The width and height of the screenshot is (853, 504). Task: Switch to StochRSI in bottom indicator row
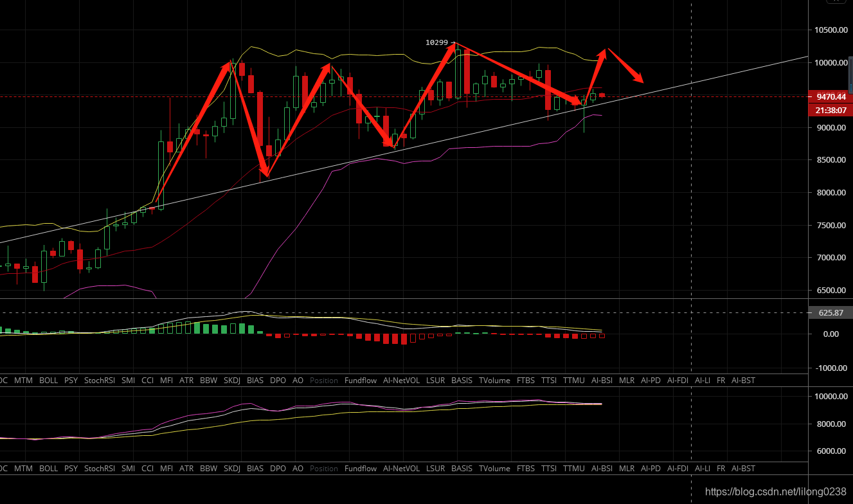pyautogui.click(x=100, y=469)
